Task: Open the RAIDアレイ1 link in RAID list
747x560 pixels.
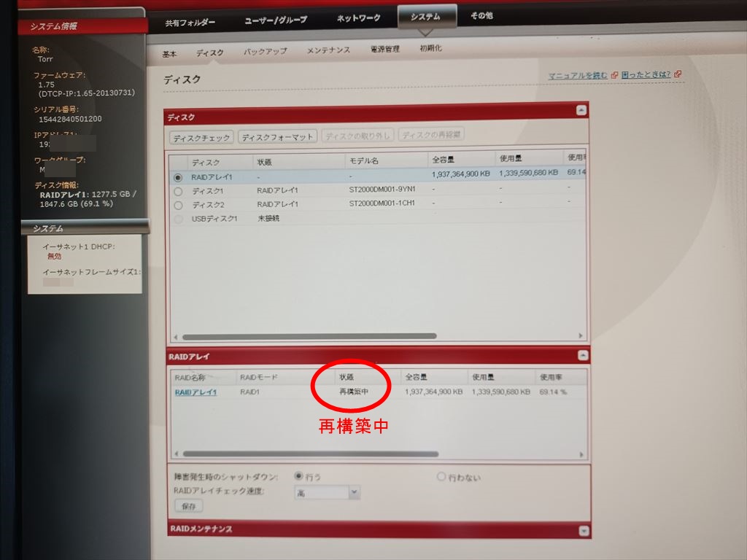Action: click(196, 392)
